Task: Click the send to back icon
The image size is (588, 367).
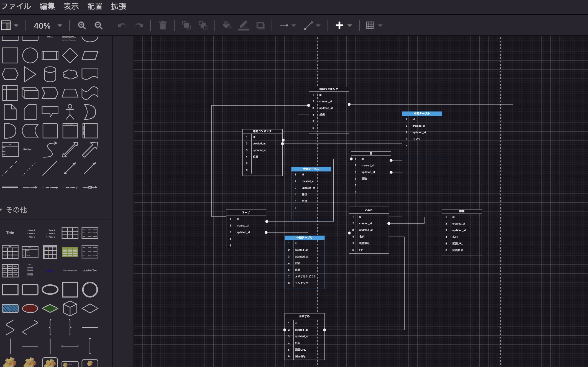Action: pos(203,26)
